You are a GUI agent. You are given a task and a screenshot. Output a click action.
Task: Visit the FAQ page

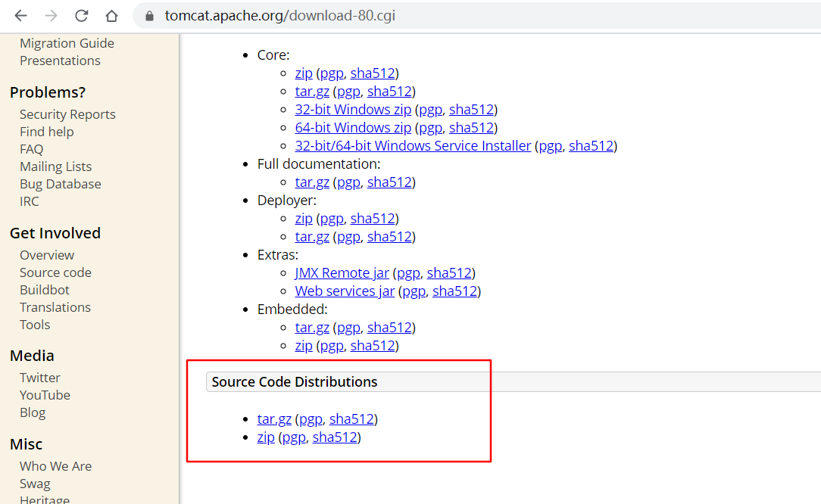coord(31,149)
